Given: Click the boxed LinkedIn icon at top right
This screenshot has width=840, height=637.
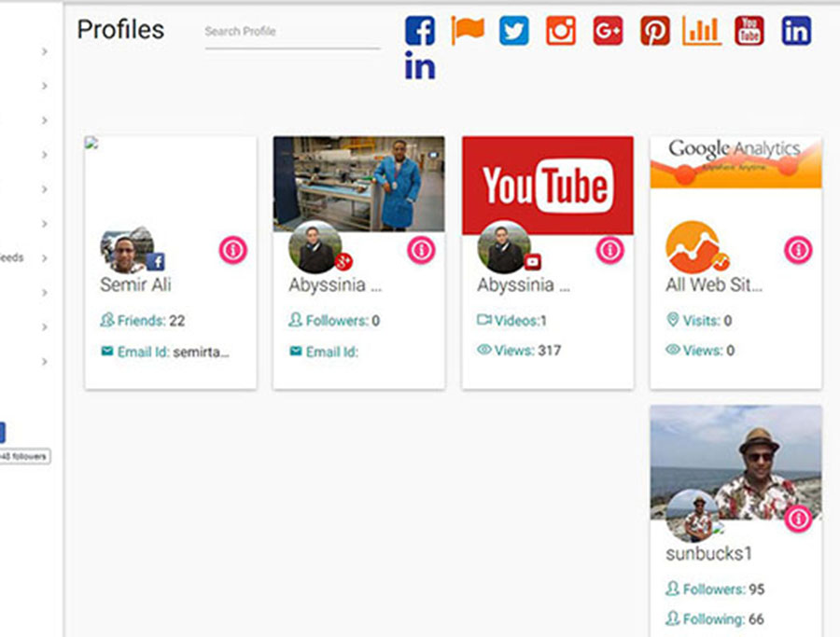Looking at the screenshot, I should pos(796,31).
